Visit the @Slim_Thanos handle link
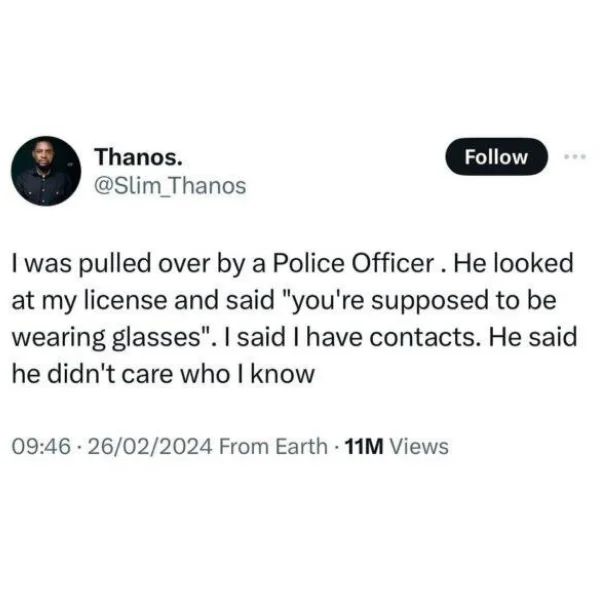Image resolution: width=600 pixels, height=600 pixels. 170,186
